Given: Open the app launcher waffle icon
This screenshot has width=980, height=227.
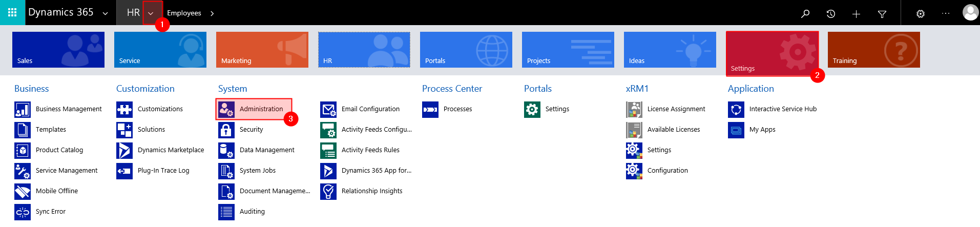Looking at the screenshot, I should click(12, 12).
